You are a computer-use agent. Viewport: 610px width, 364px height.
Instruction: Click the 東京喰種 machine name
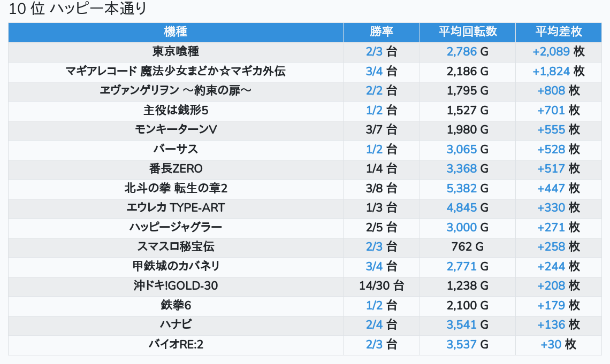176,52
